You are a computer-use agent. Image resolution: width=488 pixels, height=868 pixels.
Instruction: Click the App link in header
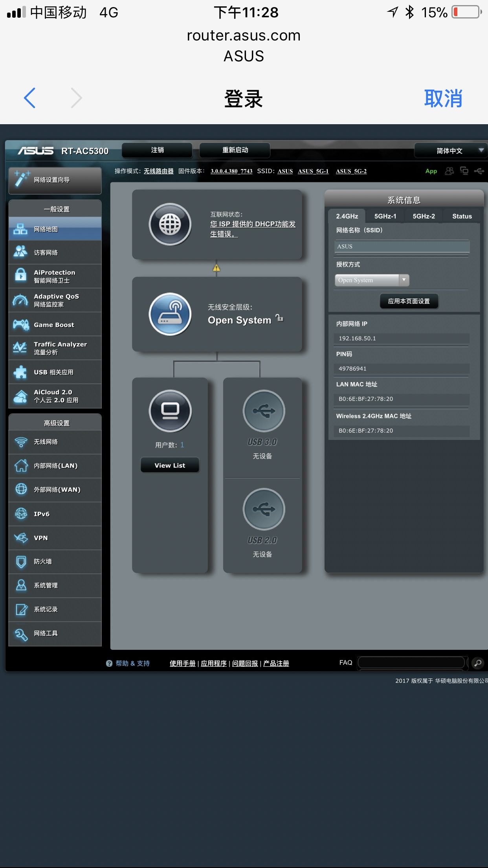[x=431, y=171]
